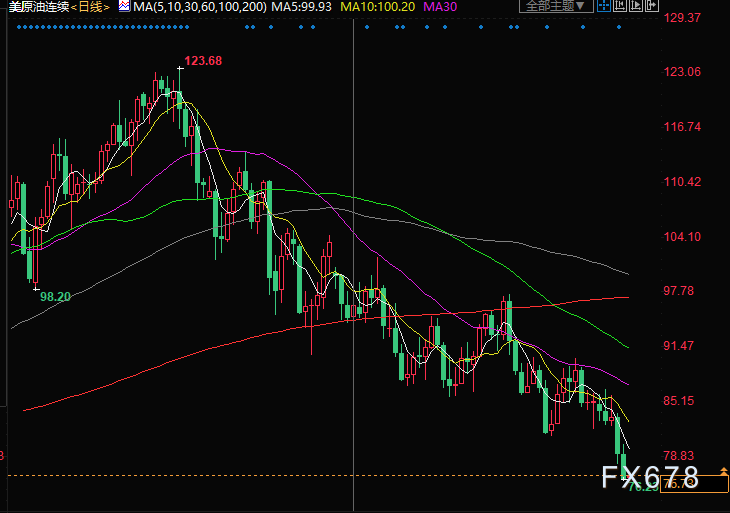This screenshot has height=513, width=730.
Task: Click the interval statistics measurement icon
Action: [x=620, y=6]
